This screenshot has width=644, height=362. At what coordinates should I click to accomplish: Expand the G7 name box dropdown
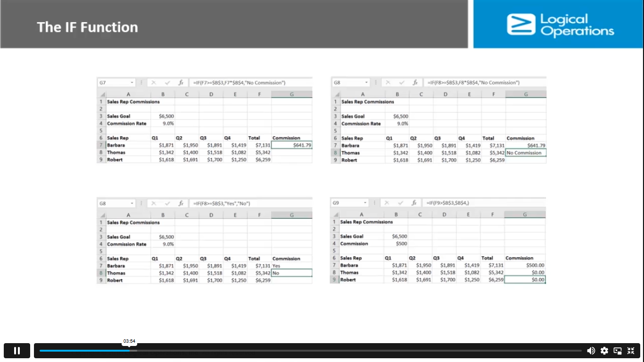click(x=132, y=82)
